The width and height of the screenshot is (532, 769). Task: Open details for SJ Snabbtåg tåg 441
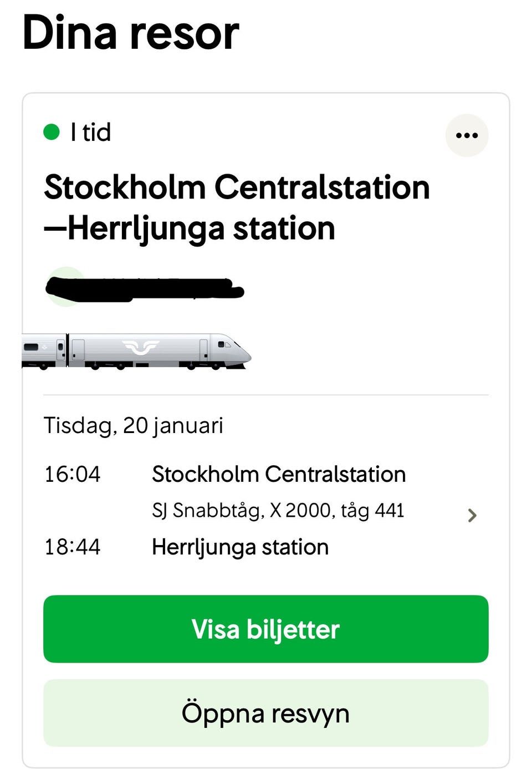point(278,511)
